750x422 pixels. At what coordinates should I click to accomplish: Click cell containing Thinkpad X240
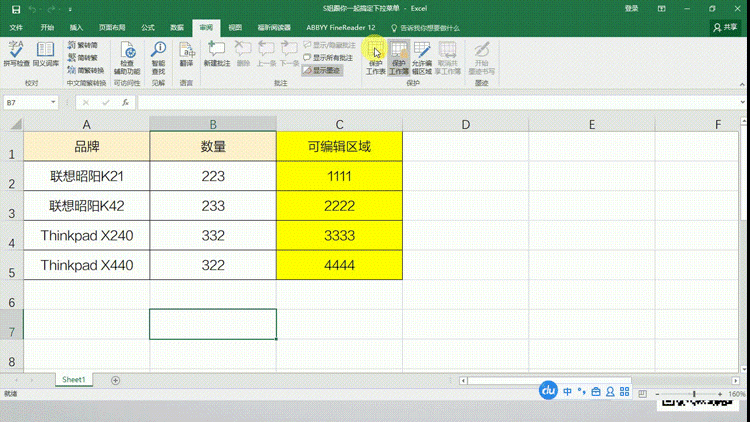[87, 235]
